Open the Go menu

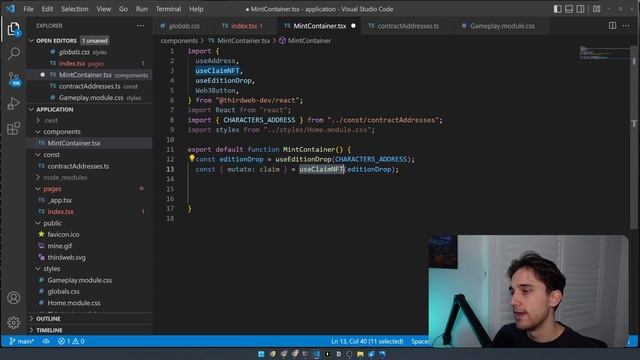pyautogui.click(x=123, y=9)
